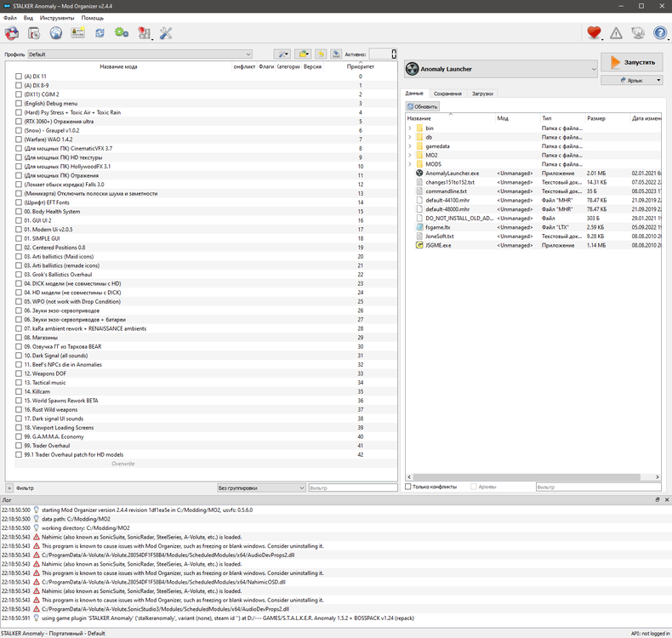Open the Файл menu
Viewport: 672px width, 638px height.
point(10,18)
